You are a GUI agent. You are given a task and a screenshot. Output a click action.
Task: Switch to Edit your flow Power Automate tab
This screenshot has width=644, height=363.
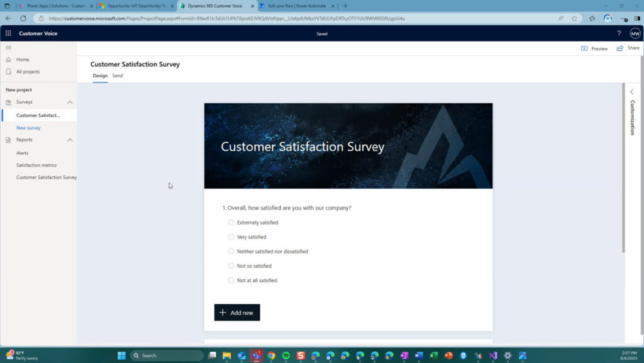(x=297, y=6)
